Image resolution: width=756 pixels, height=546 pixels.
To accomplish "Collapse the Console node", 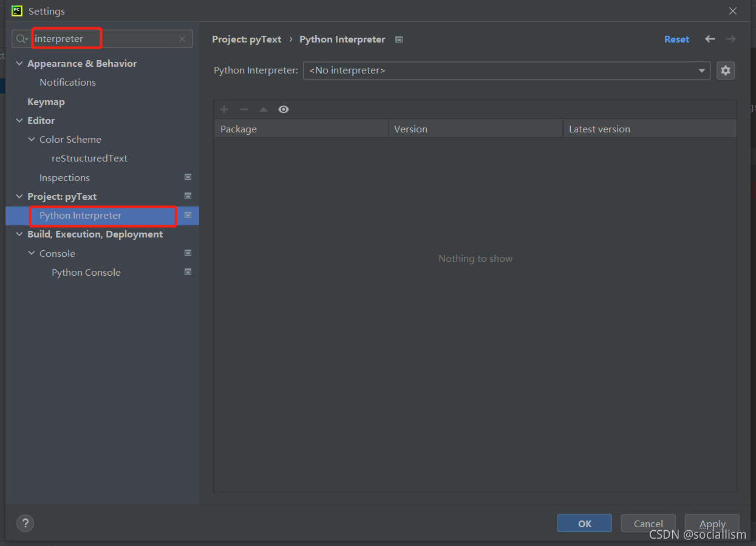I will [32, 253].
